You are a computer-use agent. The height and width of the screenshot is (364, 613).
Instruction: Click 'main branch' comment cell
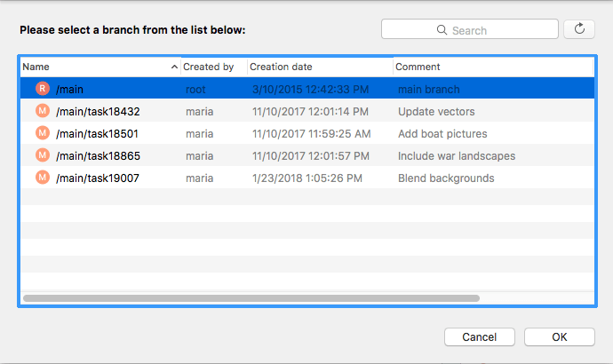pos(429,90)
